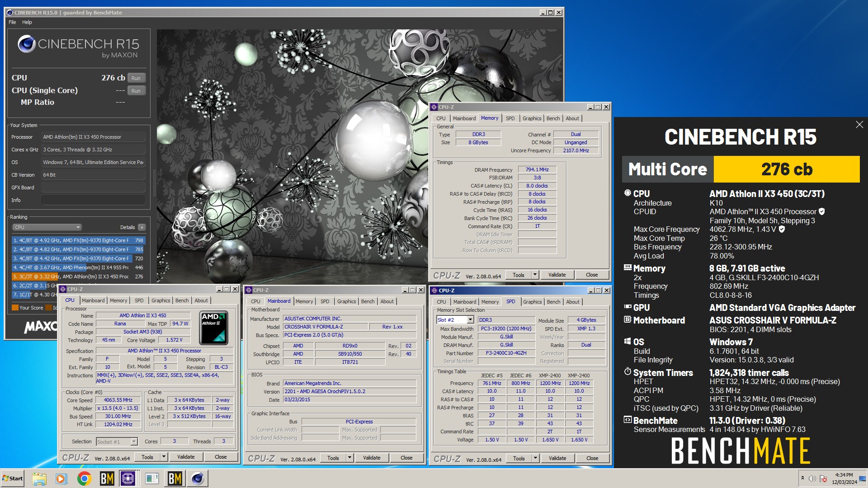This screenshot has width=868, height=488.
Task: Click the first BenchMate taskbar icon
Action: point(107,479)
